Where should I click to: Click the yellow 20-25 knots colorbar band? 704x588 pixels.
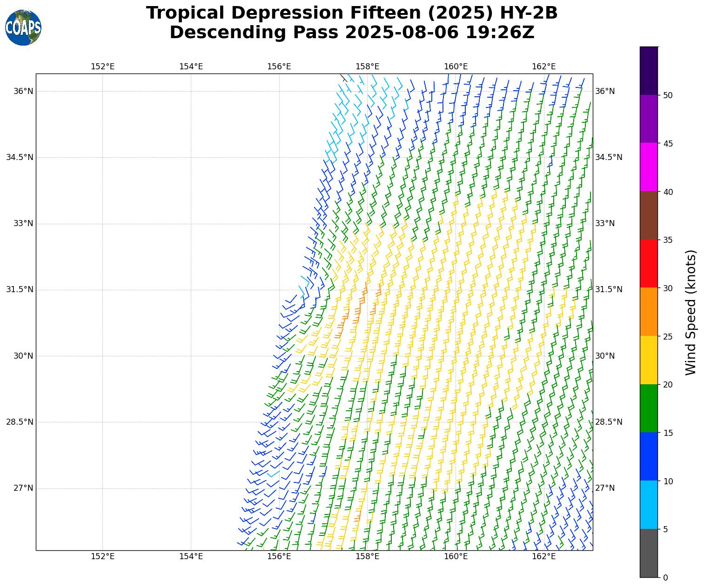(x=649, y=360)
